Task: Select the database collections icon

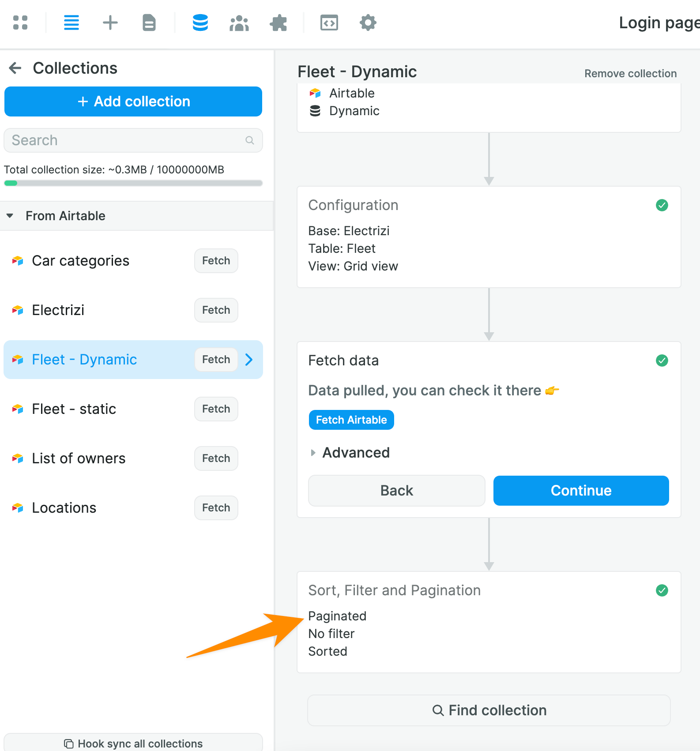Action: coord(200,23)
